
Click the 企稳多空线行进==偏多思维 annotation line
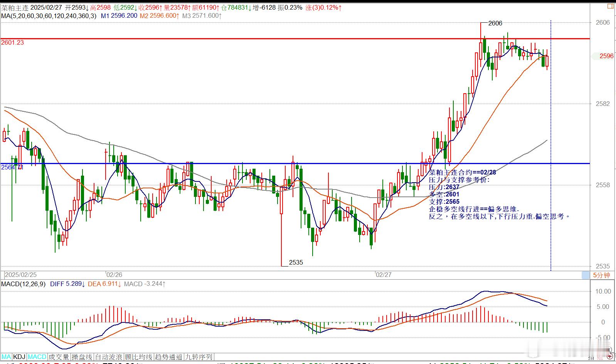474,209
